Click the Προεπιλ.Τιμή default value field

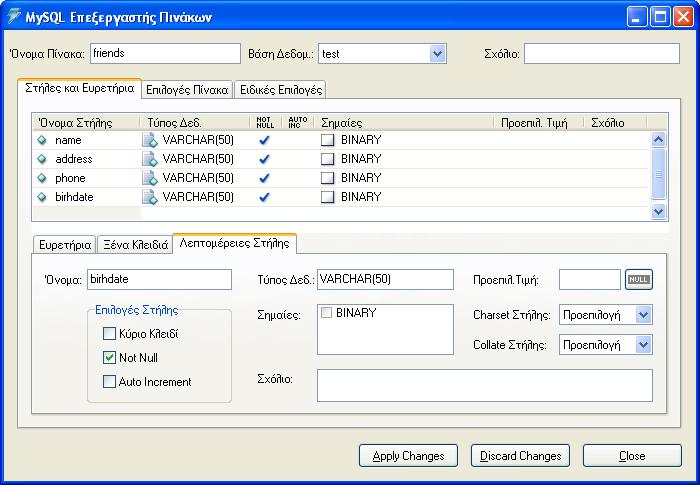(x=590, y=280)
